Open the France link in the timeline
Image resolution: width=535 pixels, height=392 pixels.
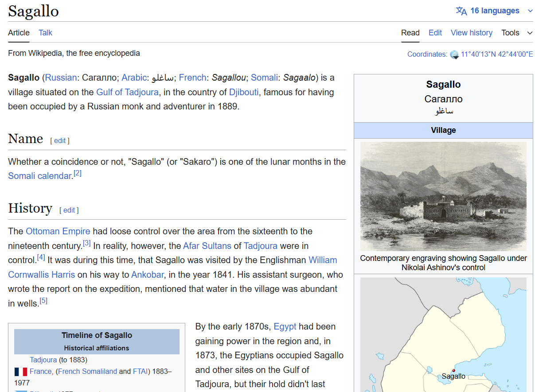(41, 371)
